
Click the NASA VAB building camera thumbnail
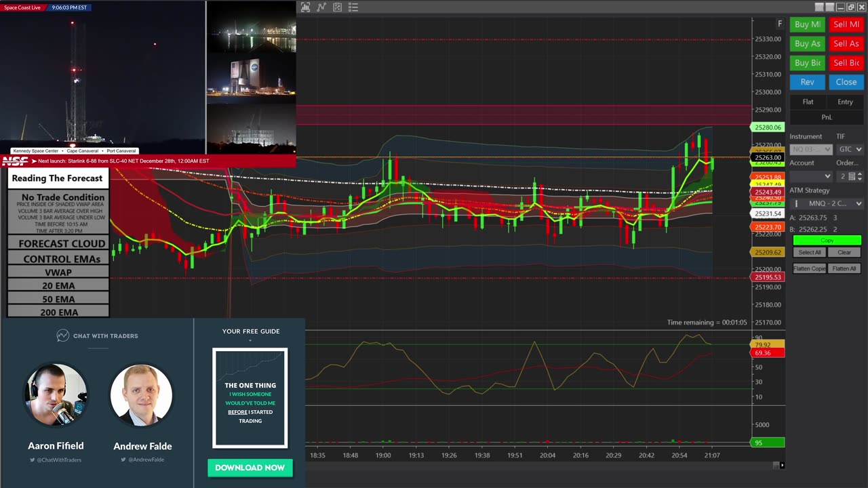tap(251, 78)
